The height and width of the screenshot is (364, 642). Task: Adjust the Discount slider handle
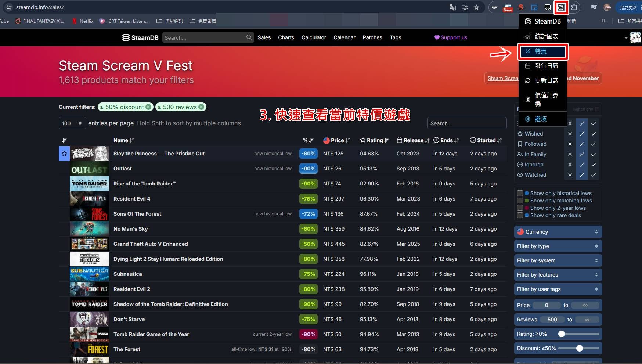pyautogui.click(x=580, y=348)
